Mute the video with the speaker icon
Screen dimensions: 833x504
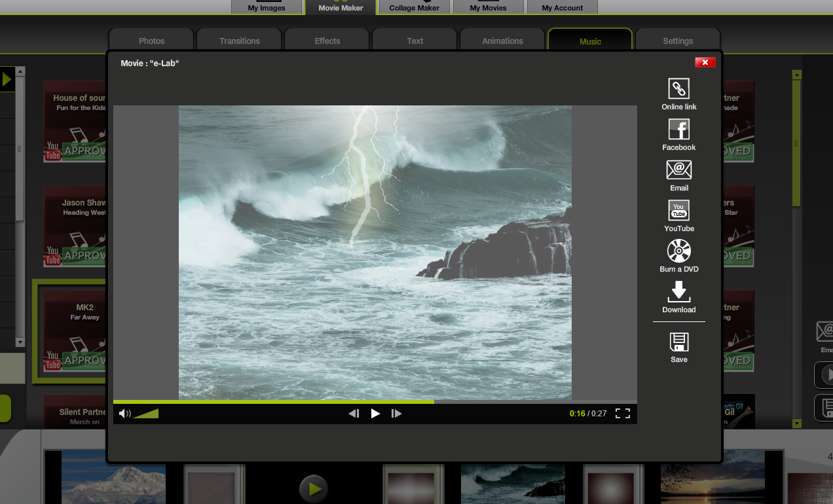click(124, 413)
